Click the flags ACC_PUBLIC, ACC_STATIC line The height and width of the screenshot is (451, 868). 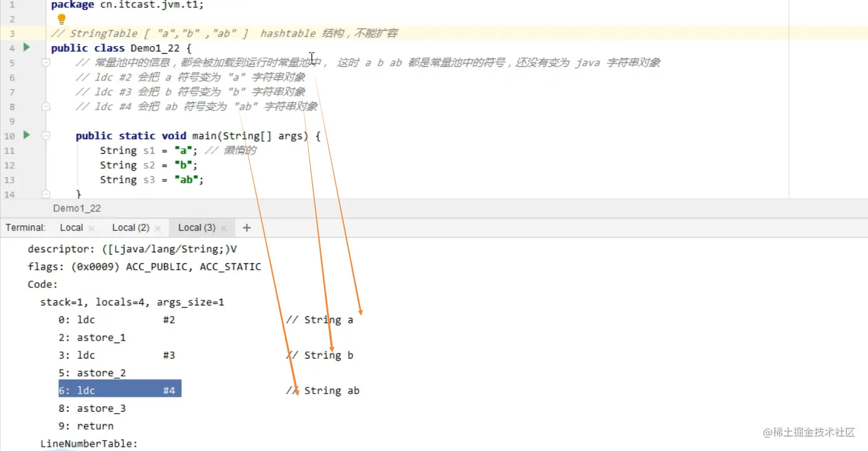point(144,267)
